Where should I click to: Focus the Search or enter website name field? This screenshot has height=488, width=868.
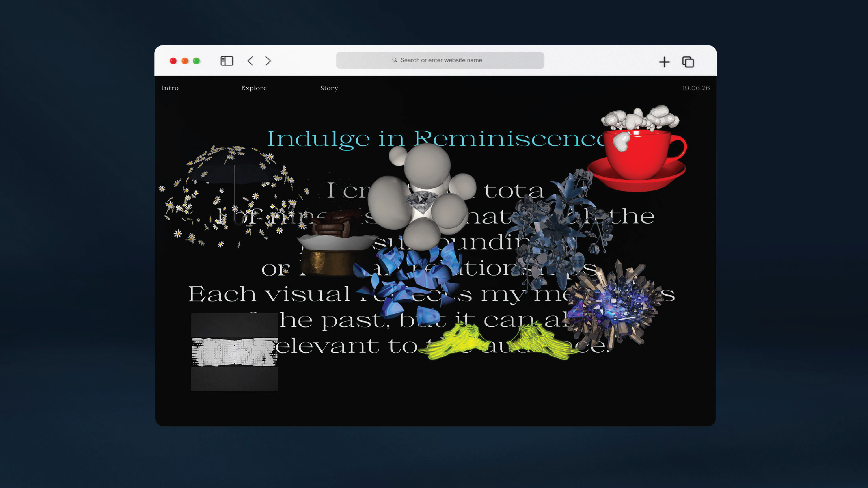point(440,60)
